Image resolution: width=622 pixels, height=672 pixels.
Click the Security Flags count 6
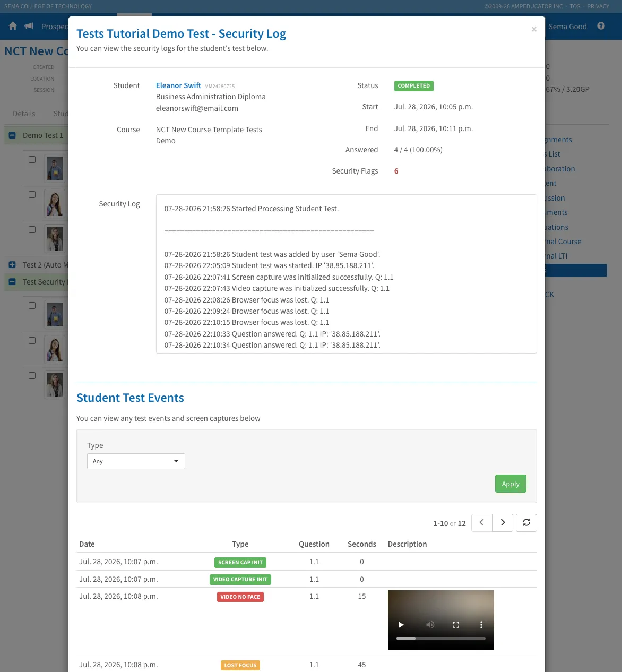[396, 171]
